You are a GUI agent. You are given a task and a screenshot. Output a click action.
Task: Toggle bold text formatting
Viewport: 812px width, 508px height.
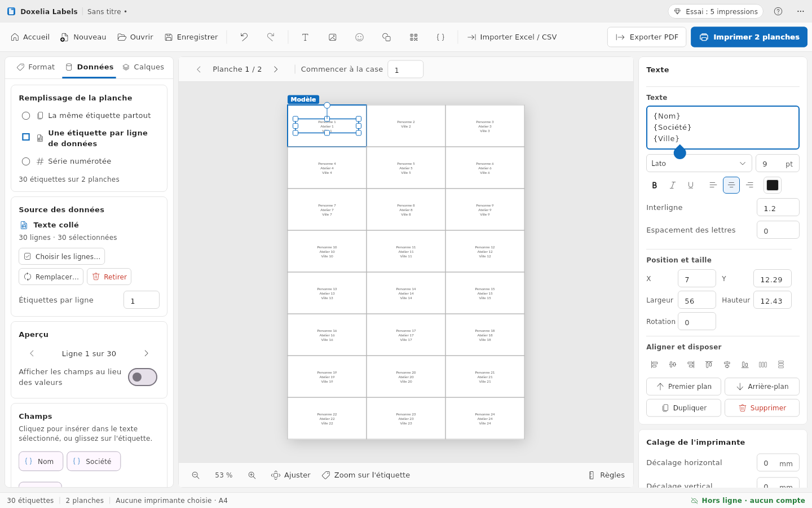coord(655,185)
